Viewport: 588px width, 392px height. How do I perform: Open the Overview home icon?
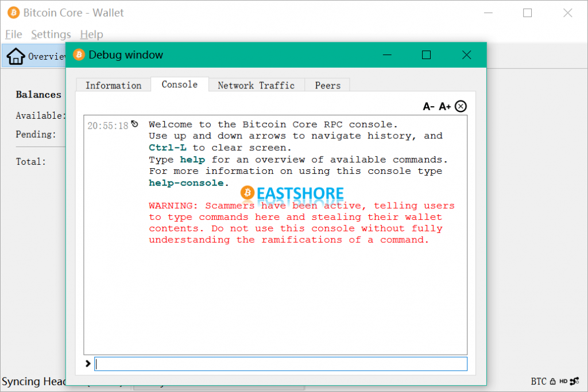[x=16, y=56]
